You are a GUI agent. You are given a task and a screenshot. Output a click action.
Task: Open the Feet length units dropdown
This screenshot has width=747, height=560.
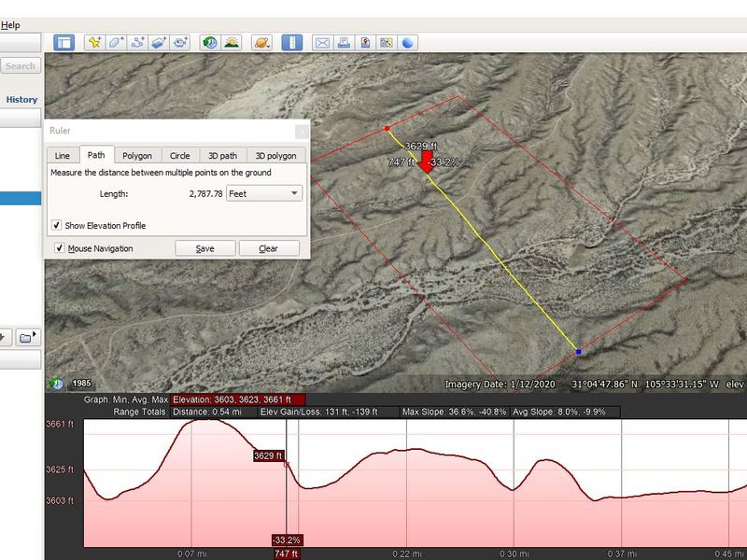(x=264, y=193)
